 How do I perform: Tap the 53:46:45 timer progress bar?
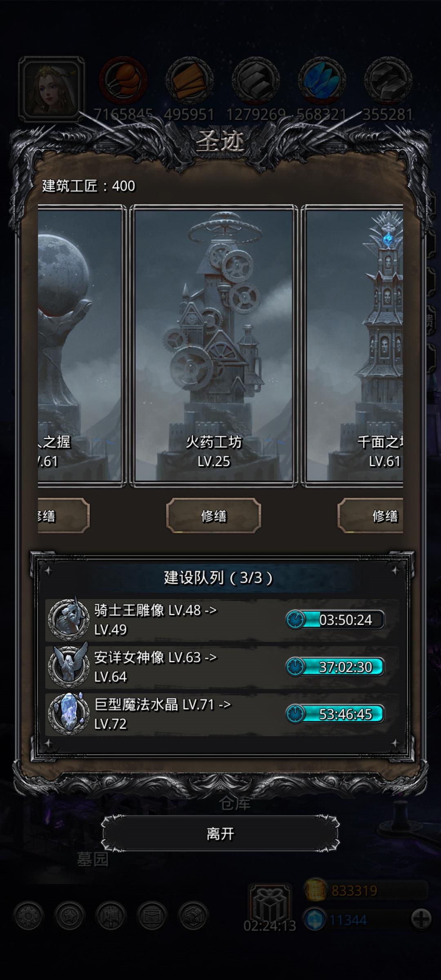(x=335, y=714)
